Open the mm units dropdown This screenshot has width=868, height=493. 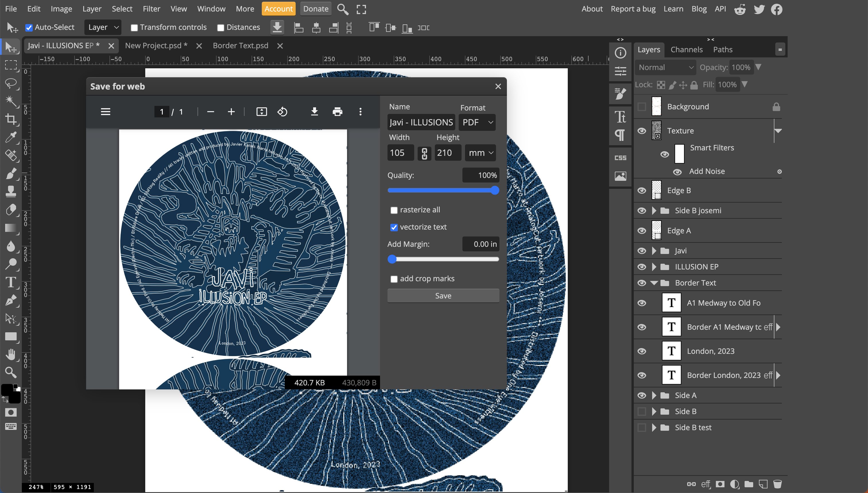click(x=480, y=153)
